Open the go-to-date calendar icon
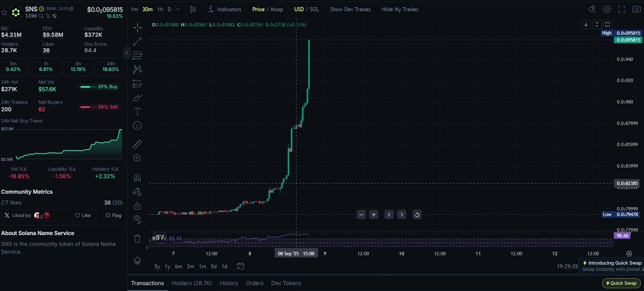 coord(240,266)
